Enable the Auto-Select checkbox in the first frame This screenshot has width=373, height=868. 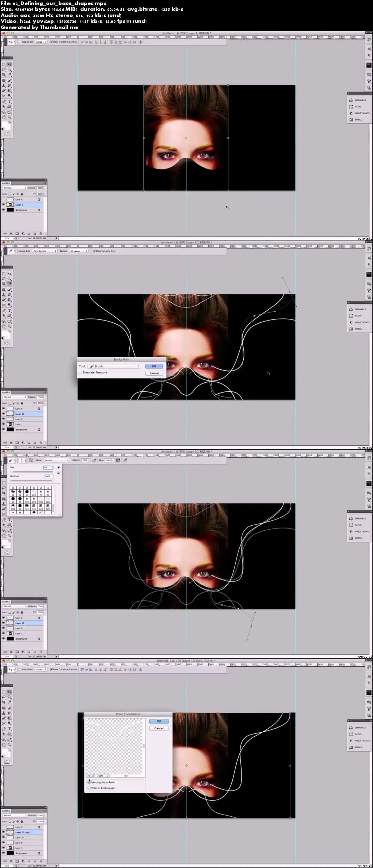click(x=20, y=42)
